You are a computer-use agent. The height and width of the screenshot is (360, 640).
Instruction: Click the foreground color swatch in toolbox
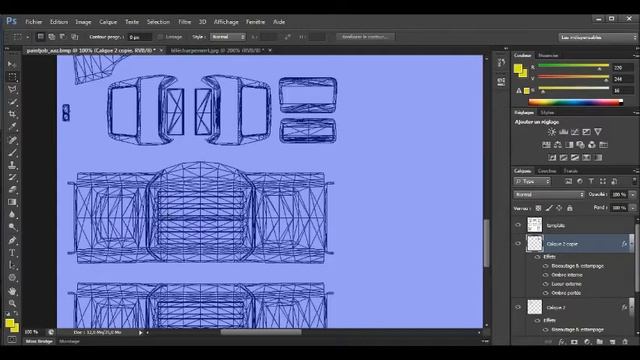(x=9, y=324)
